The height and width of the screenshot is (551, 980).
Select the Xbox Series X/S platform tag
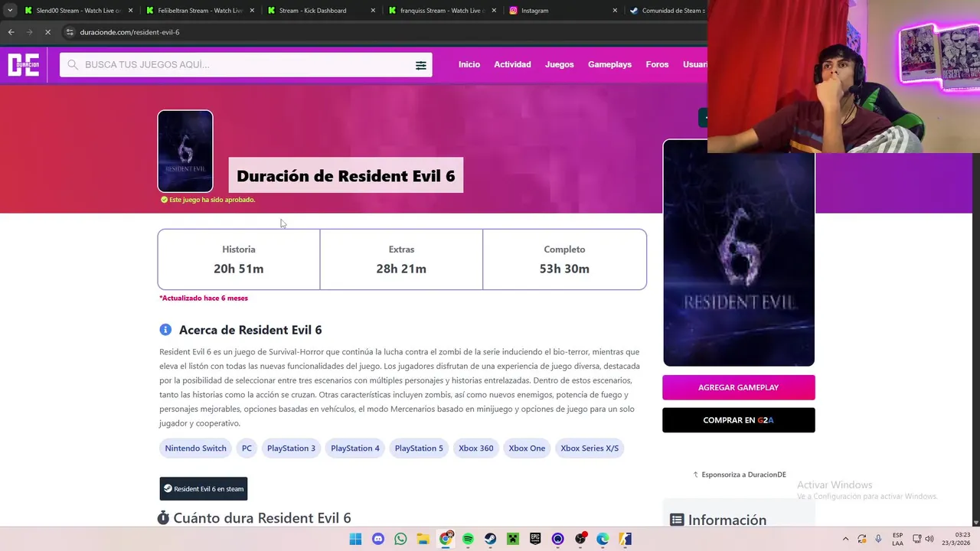[x=590, y=448]
